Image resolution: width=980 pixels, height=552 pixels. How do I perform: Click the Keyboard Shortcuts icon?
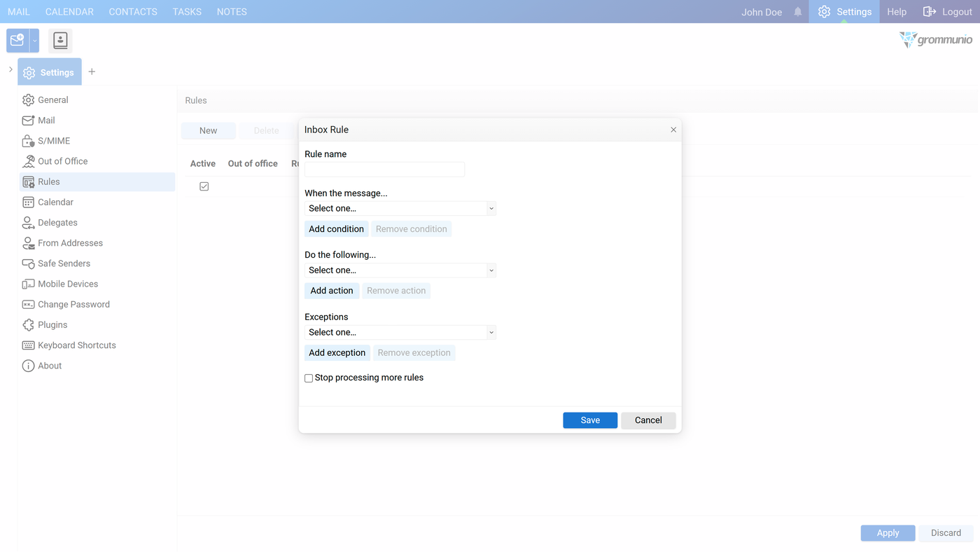pyautogui.click(x=28, y=345)
